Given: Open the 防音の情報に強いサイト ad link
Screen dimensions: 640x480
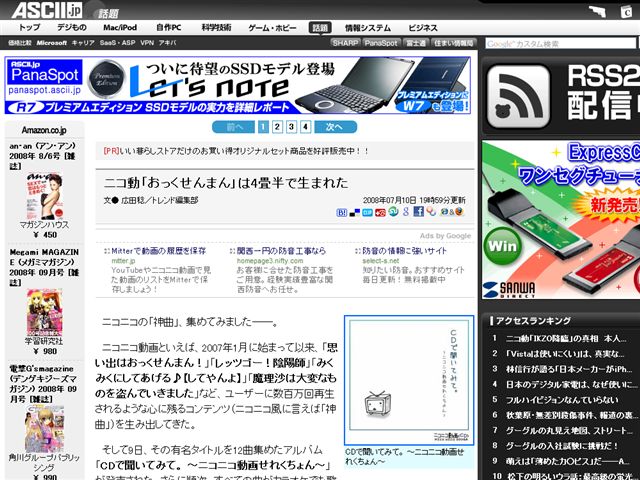Looking at the screenshot, I should (404, 251).
